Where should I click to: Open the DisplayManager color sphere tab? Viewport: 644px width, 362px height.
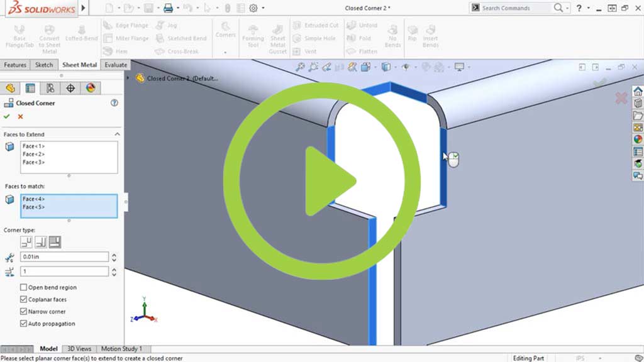pyautogui.click(x=90, y=88)
